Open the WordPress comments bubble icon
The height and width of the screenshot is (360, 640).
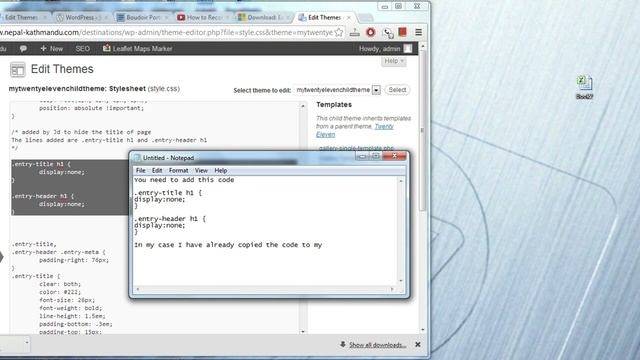(x=23, y=49)
